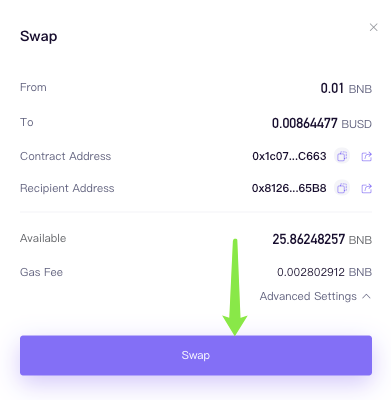Click the Recipient Address label

coord(67,188)
